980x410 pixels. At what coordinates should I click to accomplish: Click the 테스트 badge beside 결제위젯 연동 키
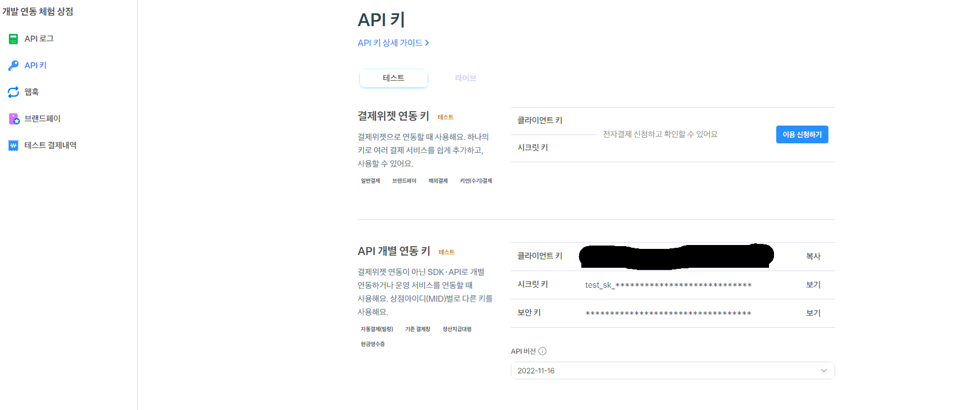tap(445, 117)
